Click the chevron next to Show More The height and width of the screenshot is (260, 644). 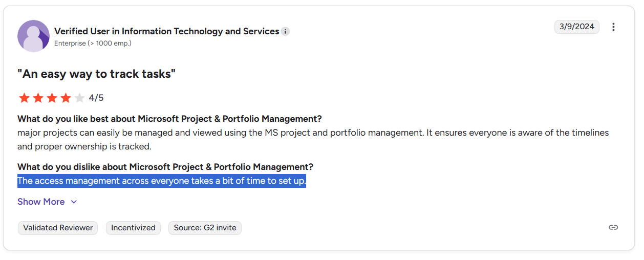pos(74,202)
